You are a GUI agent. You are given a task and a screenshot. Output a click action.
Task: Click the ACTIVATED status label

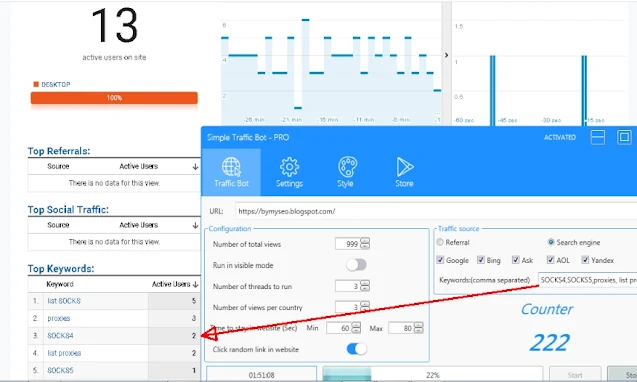pyautogui.click(x=560, y=137)
